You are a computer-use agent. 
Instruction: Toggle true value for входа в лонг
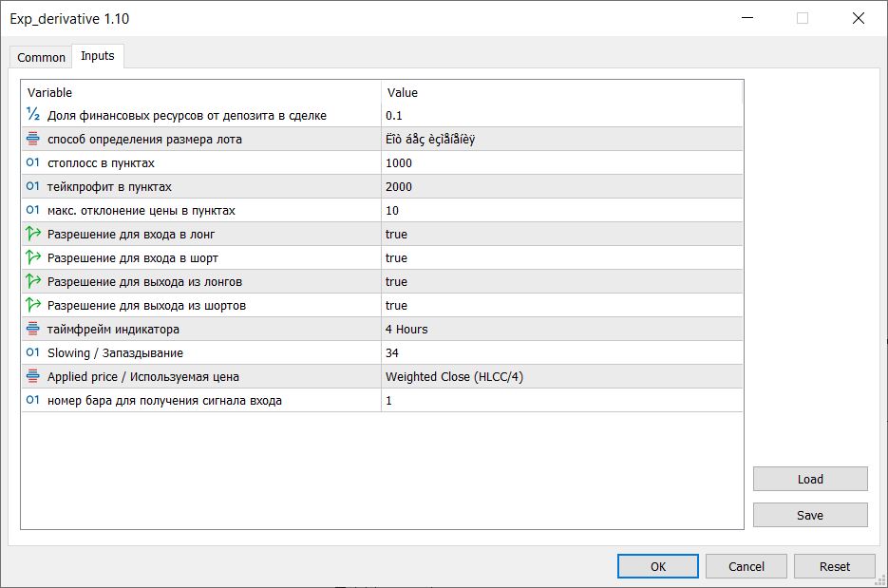click(560, 234)
